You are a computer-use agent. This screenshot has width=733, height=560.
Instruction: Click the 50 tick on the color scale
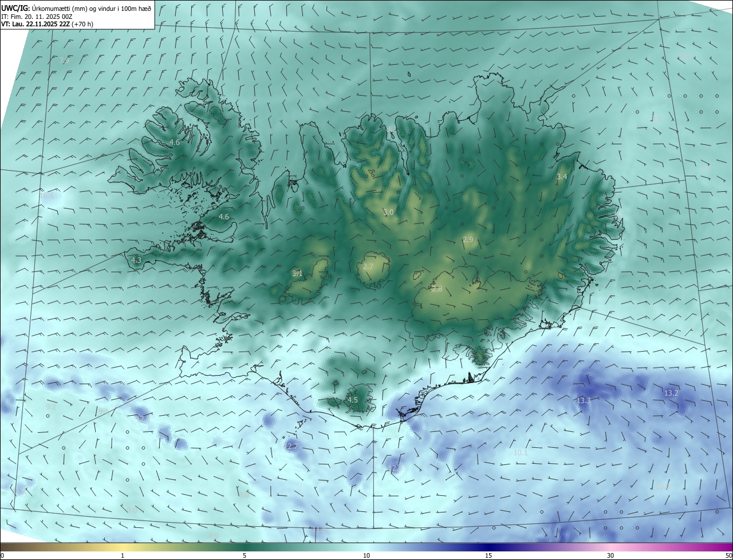729,555
